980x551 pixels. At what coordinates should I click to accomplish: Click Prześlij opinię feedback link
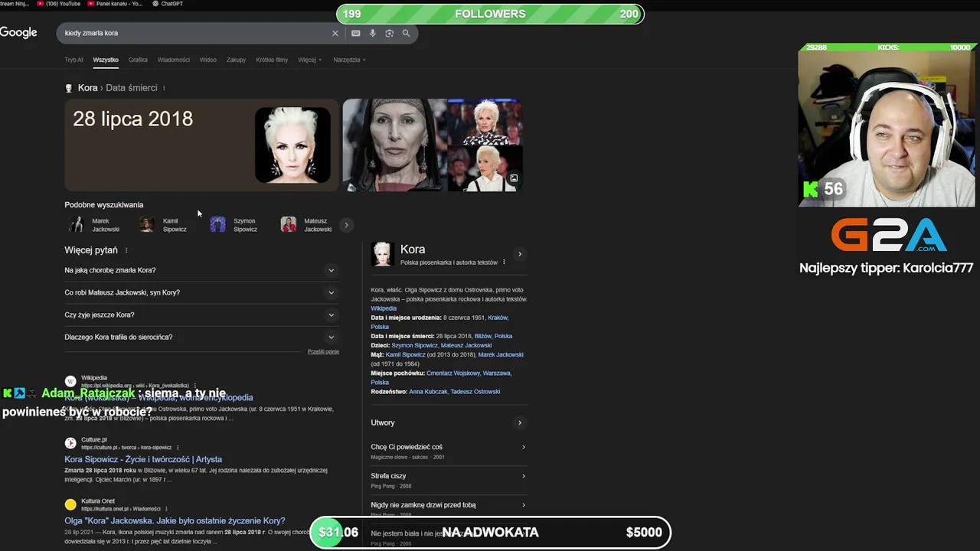coord(323,351)
